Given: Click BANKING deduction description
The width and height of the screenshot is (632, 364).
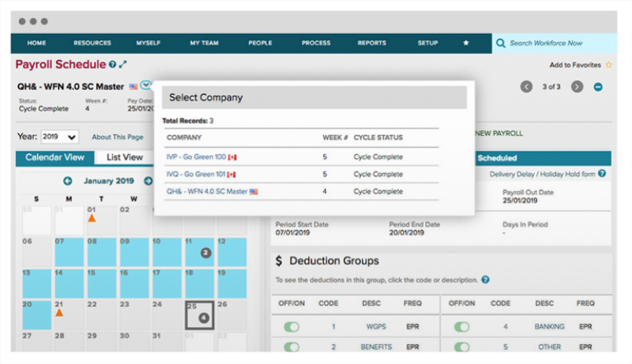Looking at the screenshot, I should (549, 327).
